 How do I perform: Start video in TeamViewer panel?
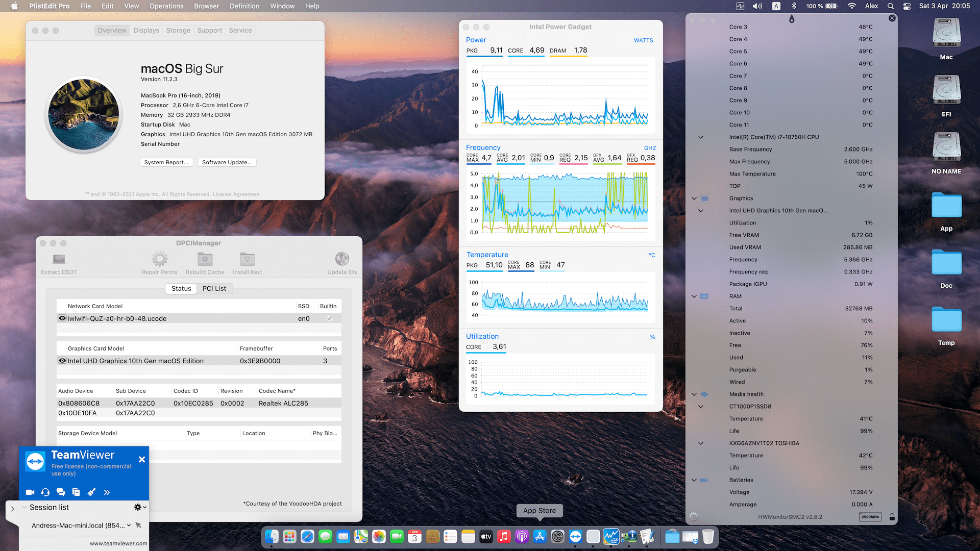[x=30, y=492]
